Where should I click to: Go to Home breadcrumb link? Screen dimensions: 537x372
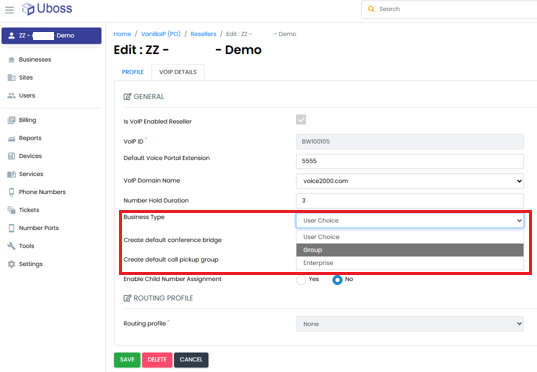122,34
